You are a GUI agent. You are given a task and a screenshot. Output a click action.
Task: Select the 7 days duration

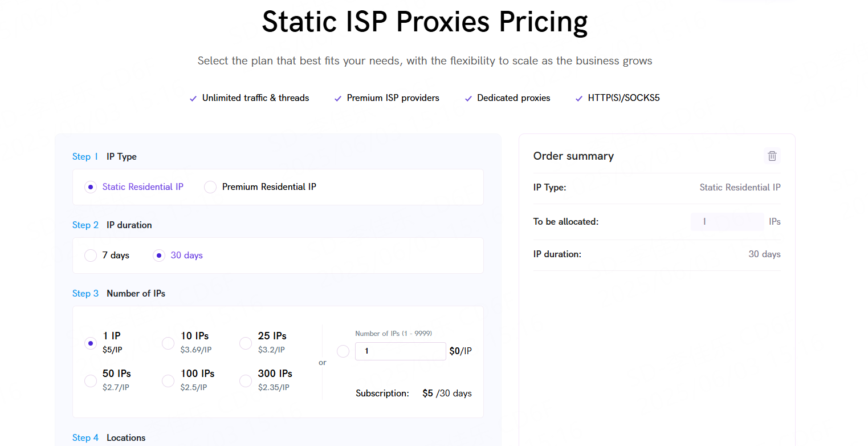pos(91,256)
